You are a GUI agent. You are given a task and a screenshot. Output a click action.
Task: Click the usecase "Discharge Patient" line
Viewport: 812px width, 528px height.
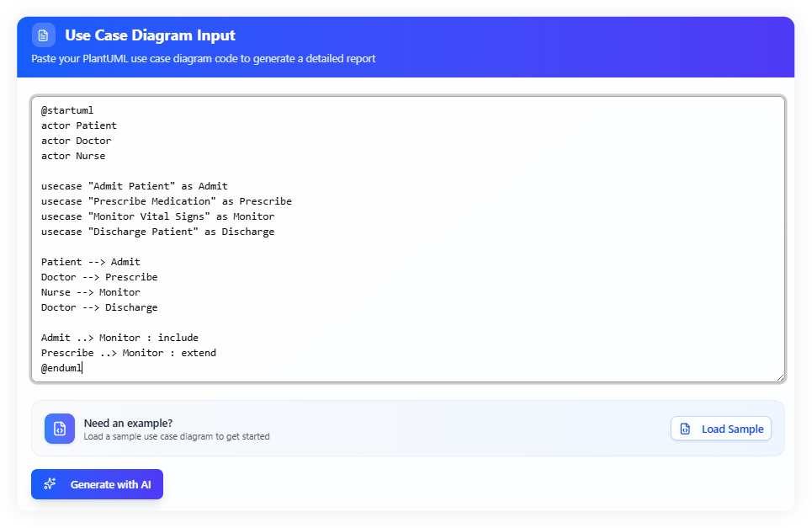(x=157, y=232)
